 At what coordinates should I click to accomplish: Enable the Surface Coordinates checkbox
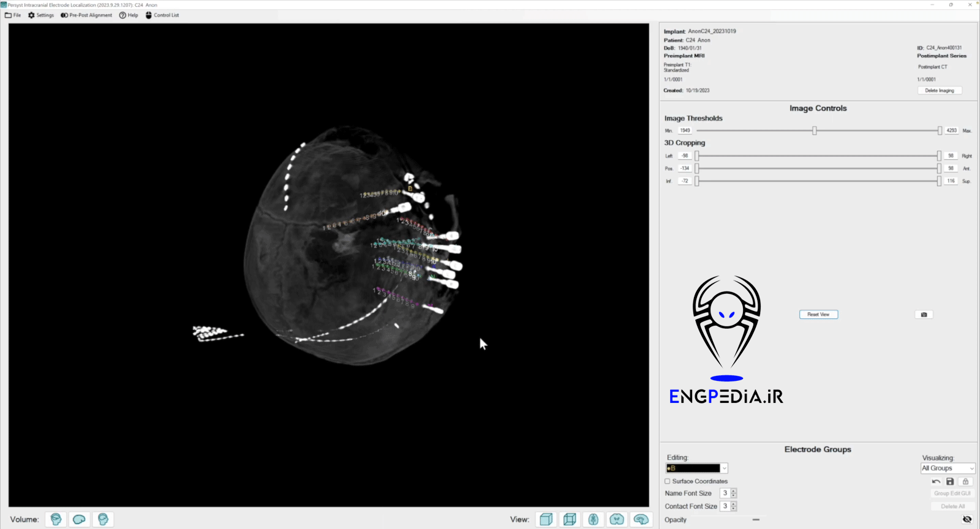pos(668,481)
